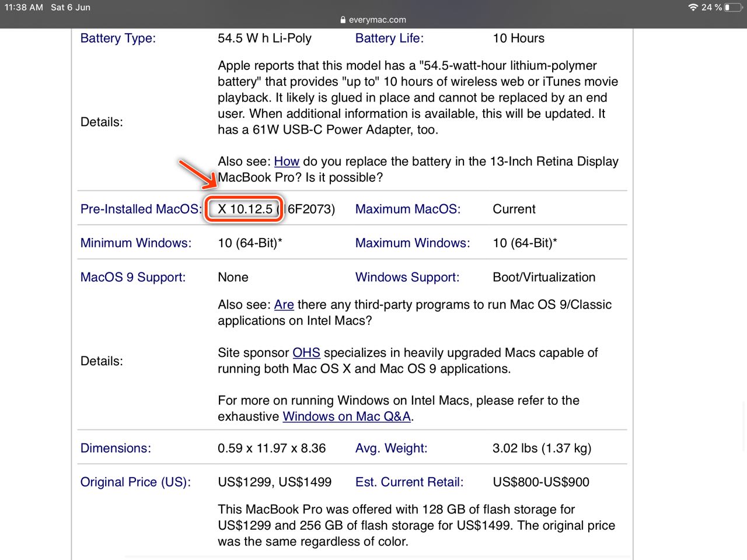Open the Battery Type link
This screenshot has height=560, width=747.
click(x=118, y=38)
